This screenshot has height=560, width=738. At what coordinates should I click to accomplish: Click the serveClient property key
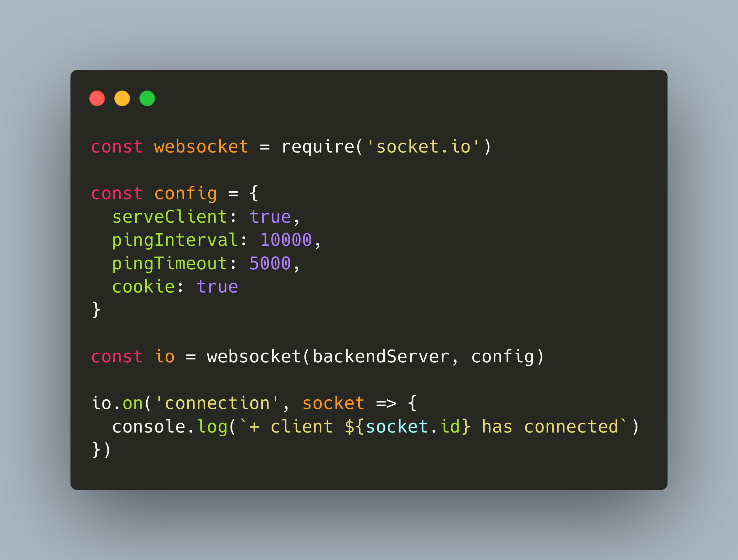click(x=170, y=217)
